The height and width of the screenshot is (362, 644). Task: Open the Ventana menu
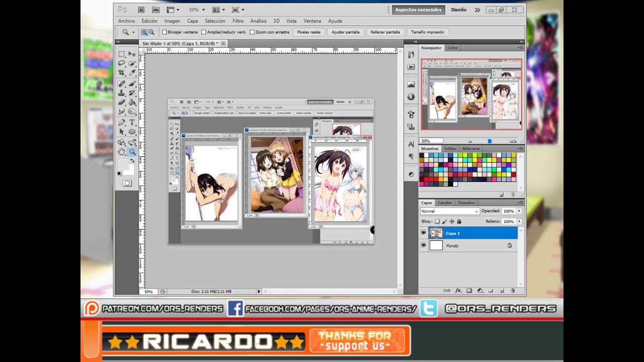312,21
